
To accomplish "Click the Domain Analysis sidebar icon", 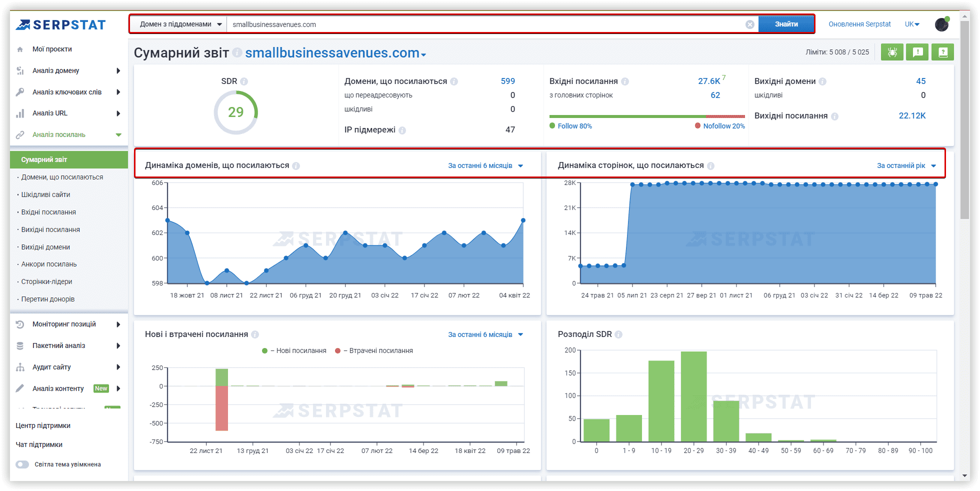I will [20, 70].
